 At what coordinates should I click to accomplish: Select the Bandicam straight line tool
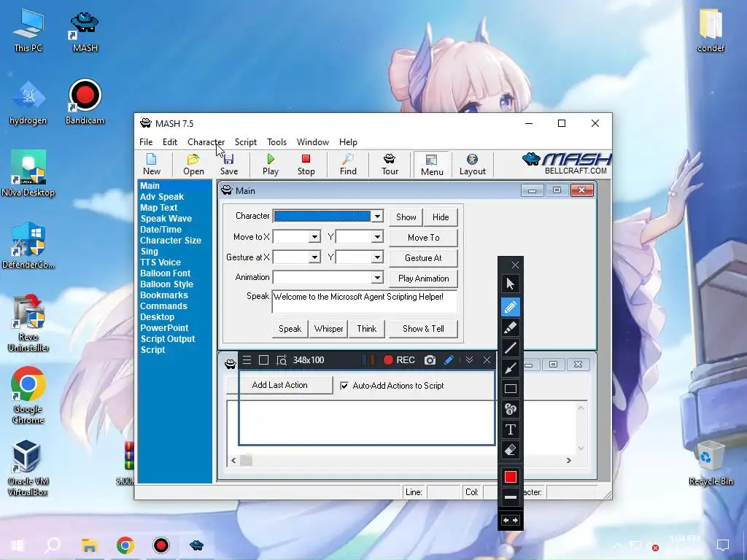click(510, 348)
